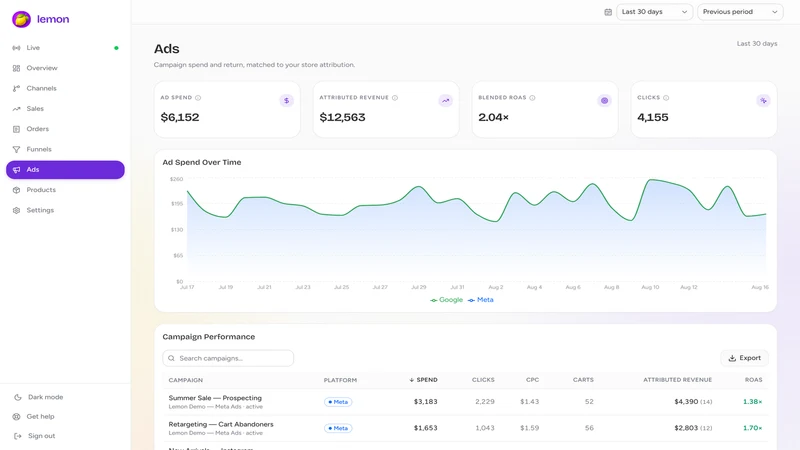
Task: Click the Export button
Action: 744,358
